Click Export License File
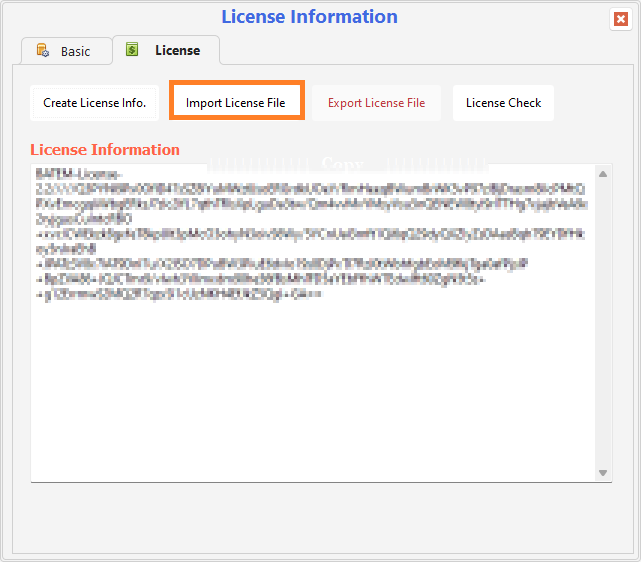The image size is (641, 562). 376,102
